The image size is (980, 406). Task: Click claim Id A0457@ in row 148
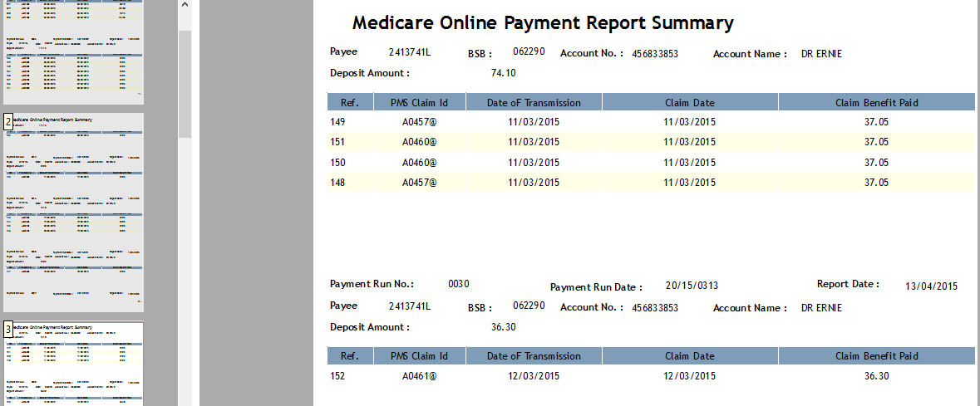[420, 183]
